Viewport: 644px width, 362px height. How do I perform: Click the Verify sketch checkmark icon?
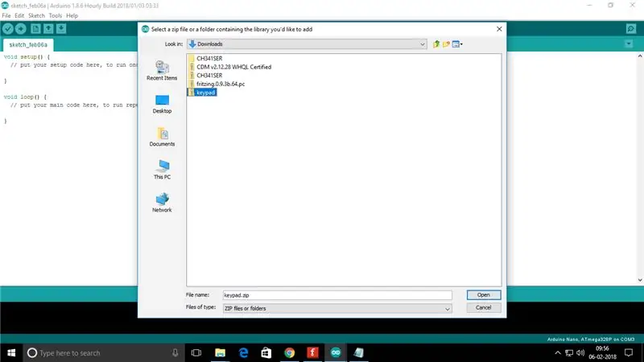8,29
